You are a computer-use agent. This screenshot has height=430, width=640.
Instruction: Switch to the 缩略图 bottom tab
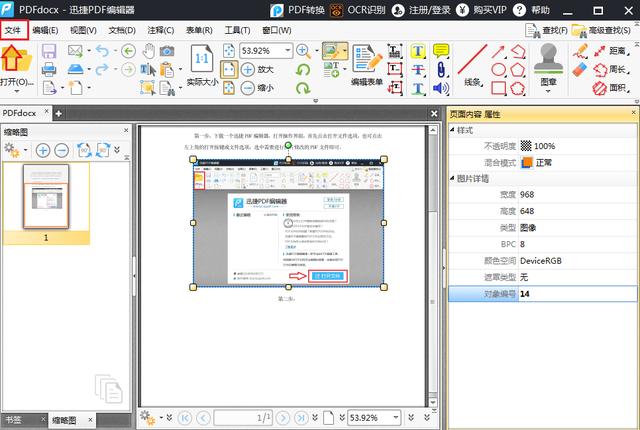64,420
